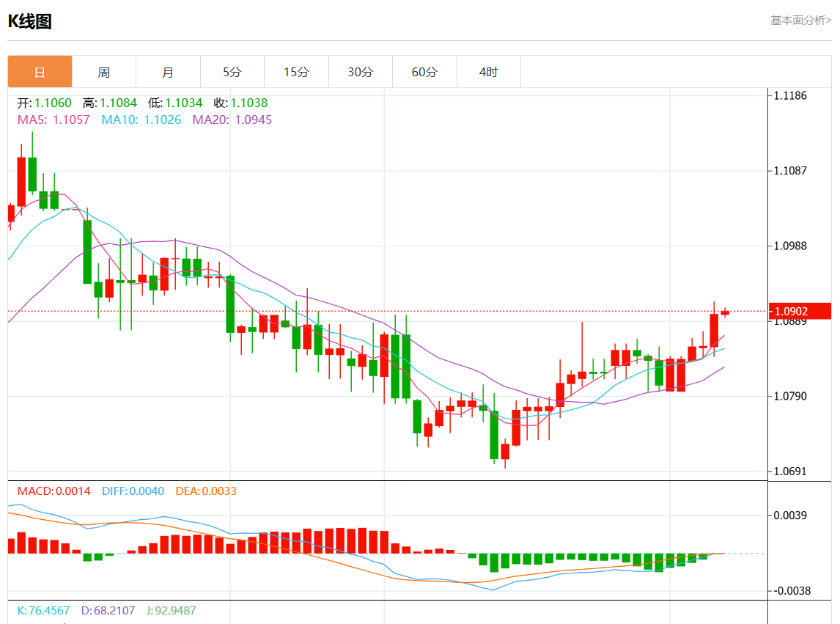The width and height of the screenshot is (840, 624).
Task: Select the 15分 interval tab
Action: point(296,72)
